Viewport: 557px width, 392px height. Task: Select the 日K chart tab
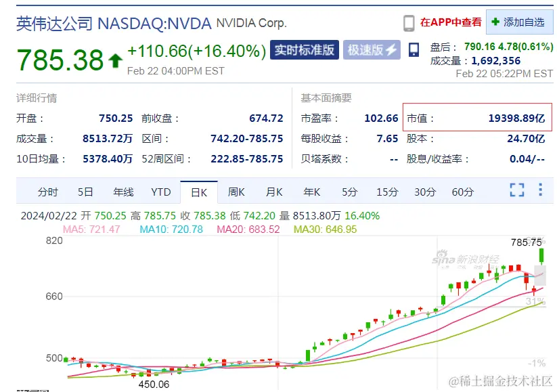[x=199, y=192]
